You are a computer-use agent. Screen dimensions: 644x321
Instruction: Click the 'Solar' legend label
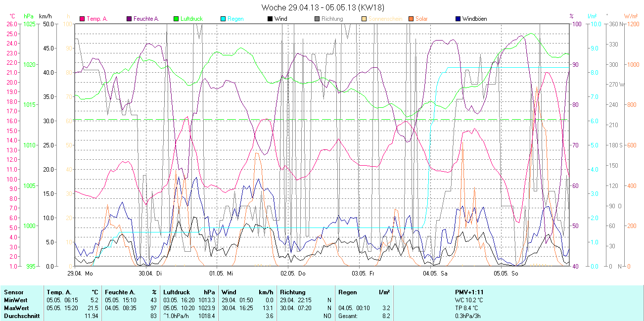(x=421, y=19)
